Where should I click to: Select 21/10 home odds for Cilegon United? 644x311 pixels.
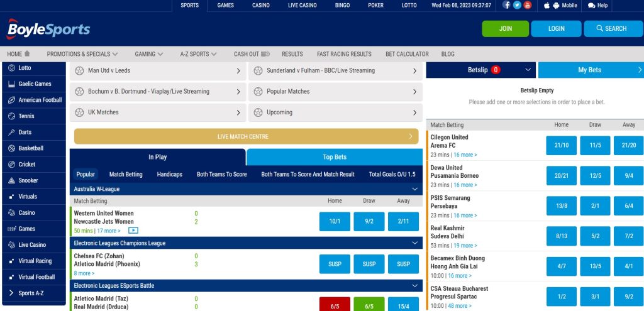562,146
